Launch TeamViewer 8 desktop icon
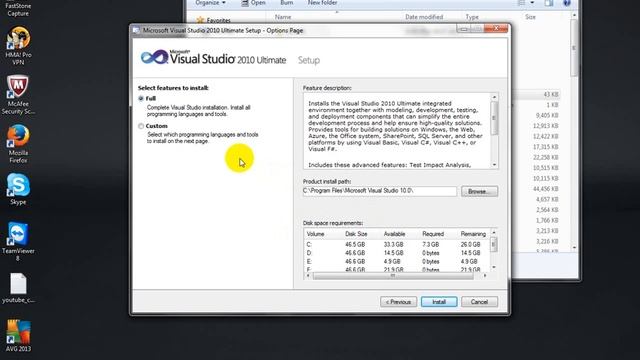 tap(18, 242)
